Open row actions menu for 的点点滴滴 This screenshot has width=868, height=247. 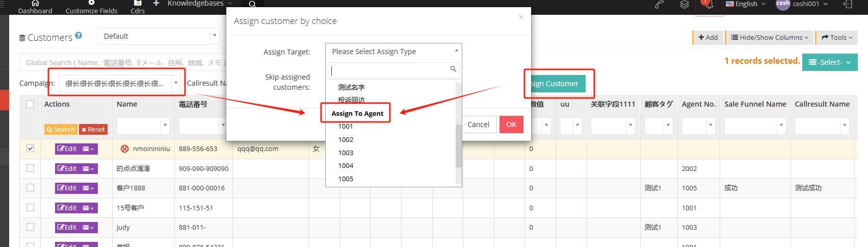point(89,168)
